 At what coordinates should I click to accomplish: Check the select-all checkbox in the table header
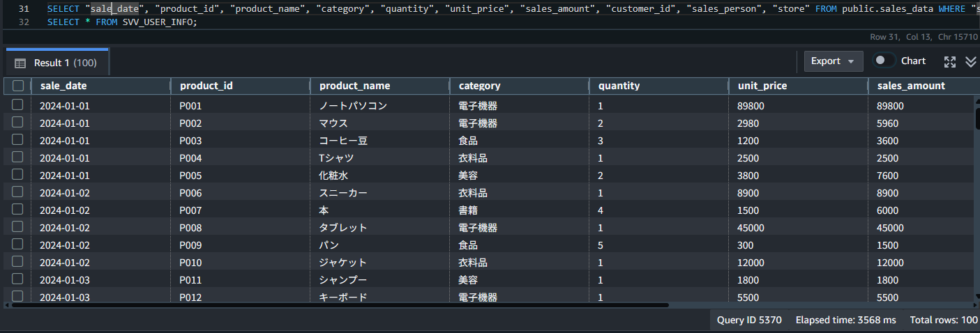pos(18,86)
